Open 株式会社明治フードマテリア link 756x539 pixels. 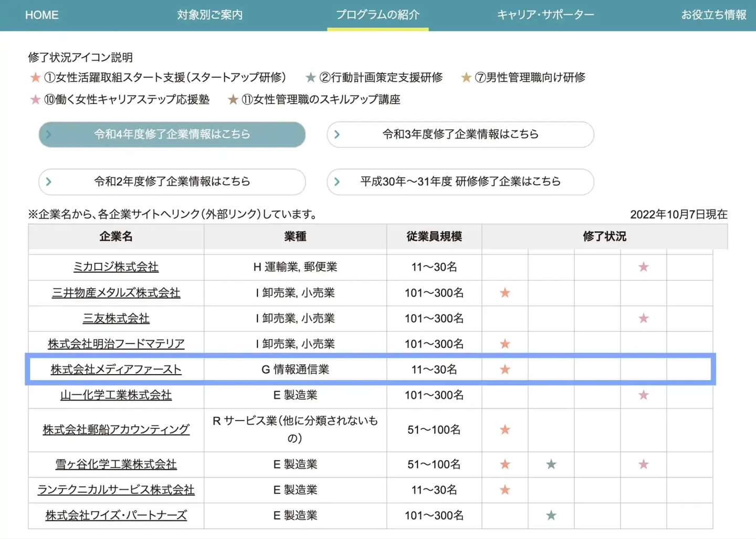(x=116, y=344)
